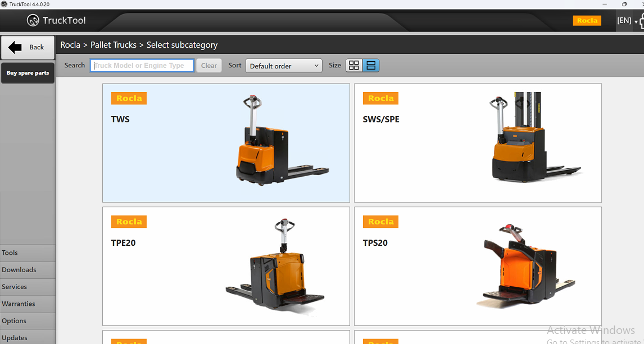Click the TruckTool app icon in title bar
The height and width of the screenshot is (344, 644).
click(x=4, y=4)
